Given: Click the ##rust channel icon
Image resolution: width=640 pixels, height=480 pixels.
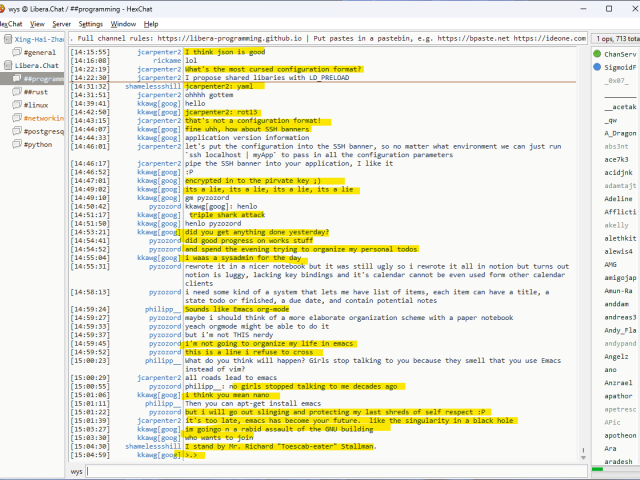Looking at the screenshot, I should click(16, 91).
